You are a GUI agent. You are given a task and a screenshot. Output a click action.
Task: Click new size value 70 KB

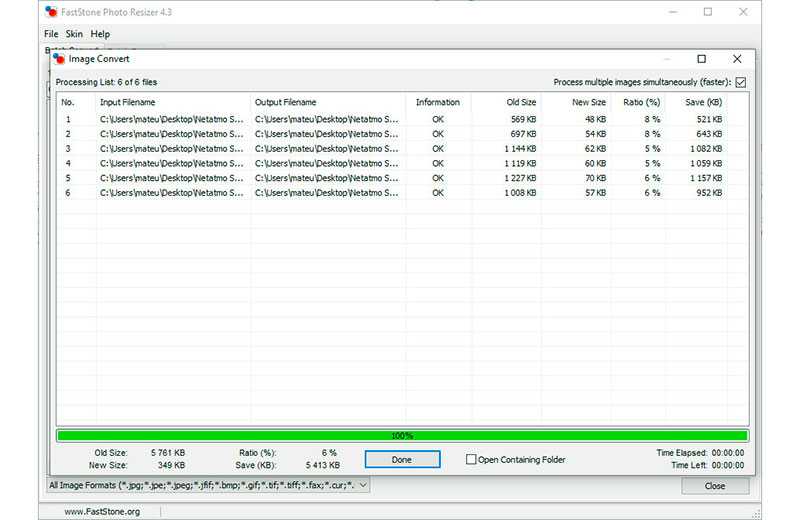click(595, 178)
